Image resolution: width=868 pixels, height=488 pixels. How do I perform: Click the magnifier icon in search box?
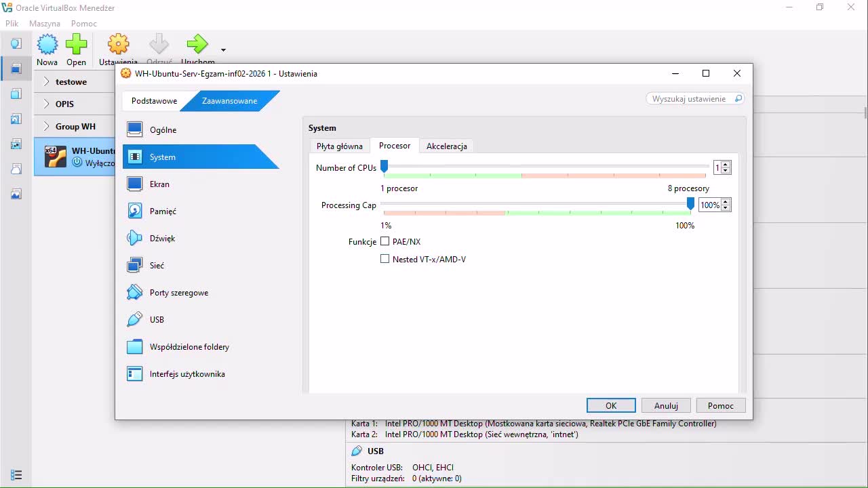[x=738, y=99]
